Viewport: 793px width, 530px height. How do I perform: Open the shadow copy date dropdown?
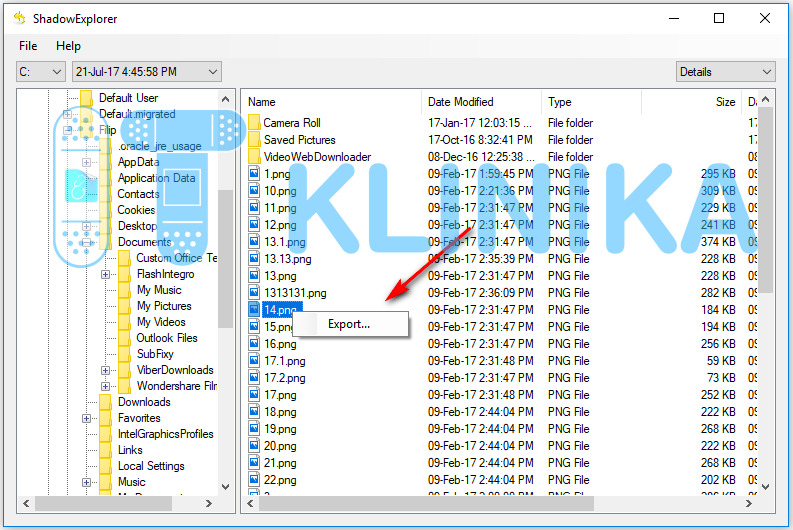click(x=147, y=72)
